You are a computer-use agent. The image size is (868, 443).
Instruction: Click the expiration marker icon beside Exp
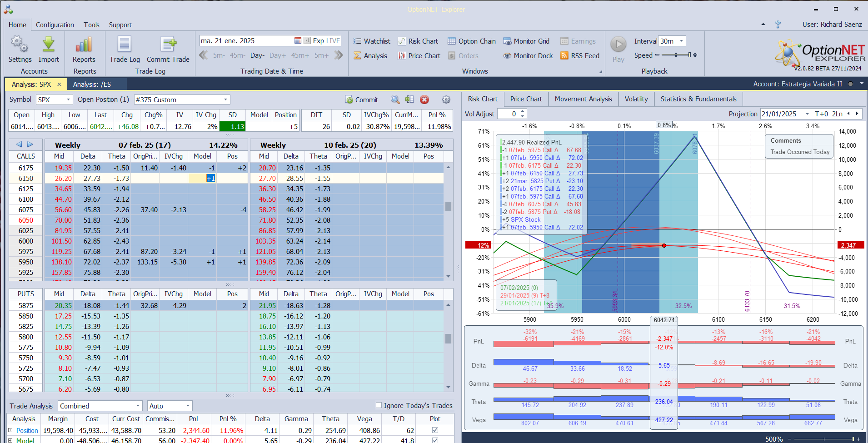pyautogui.click(x=307, y=41)
